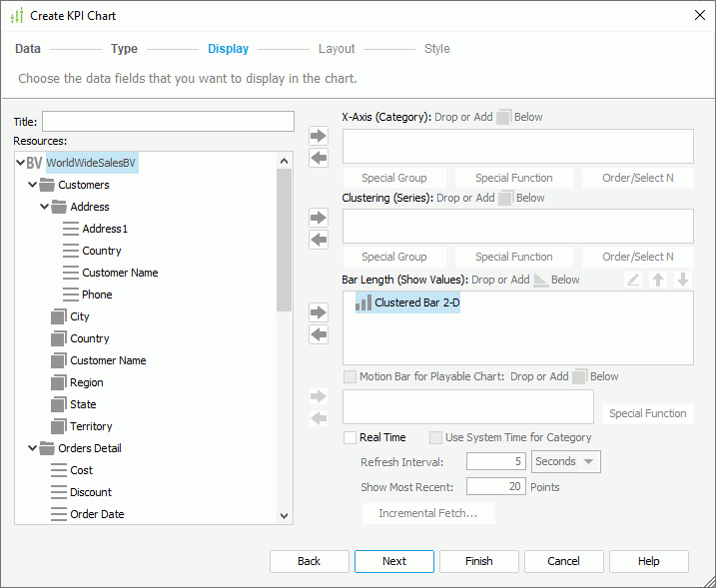The image size is (716, 588).
Task: Toggle the Real Time checkbox
Action: 351,437
